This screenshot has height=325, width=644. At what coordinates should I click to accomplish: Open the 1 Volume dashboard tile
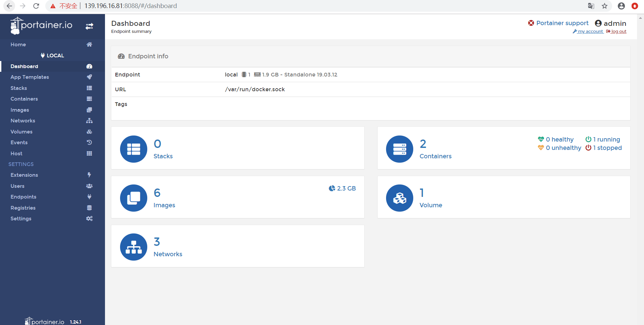504,197
